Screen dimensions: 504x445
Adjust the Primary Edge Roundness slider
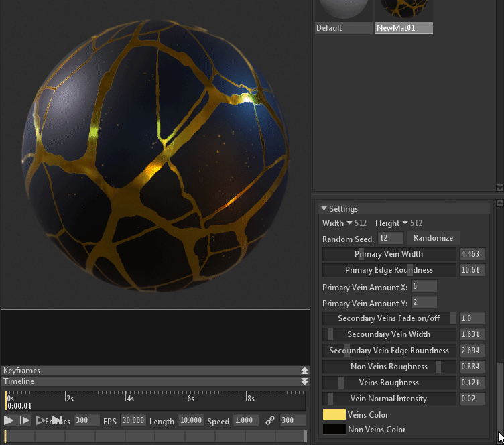[389, 270]
